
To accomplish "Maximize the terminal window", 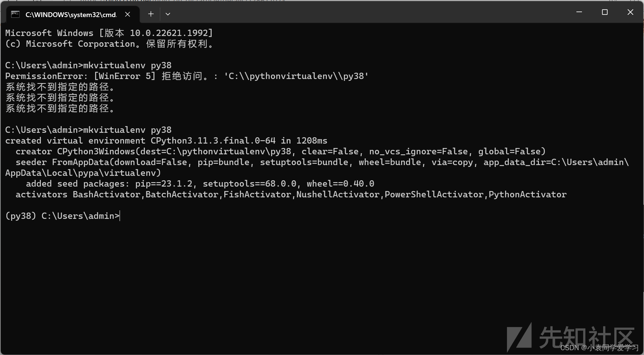I will [604, 12].
